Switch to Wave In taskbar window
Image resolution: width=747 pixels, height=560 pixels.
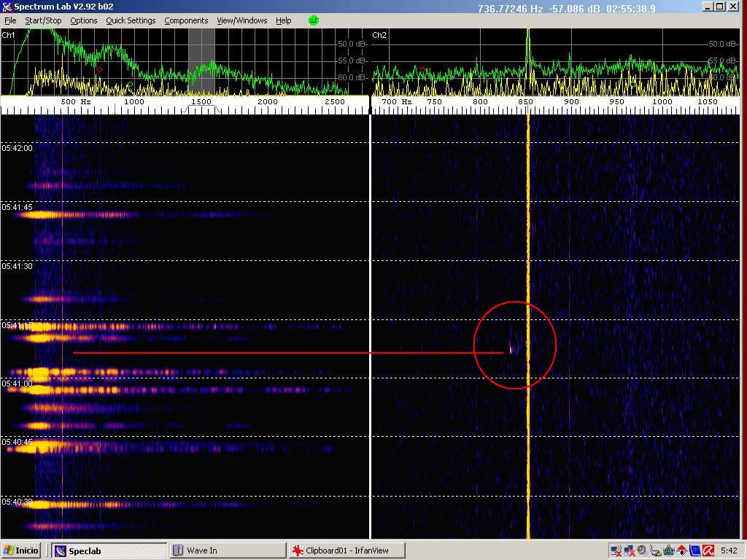tap(228, 551)
